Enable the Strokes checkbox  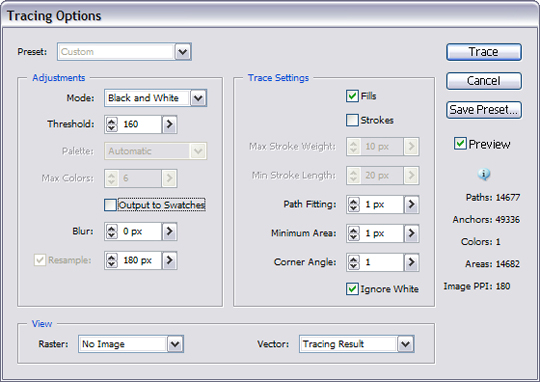click(x=352, y=120)
